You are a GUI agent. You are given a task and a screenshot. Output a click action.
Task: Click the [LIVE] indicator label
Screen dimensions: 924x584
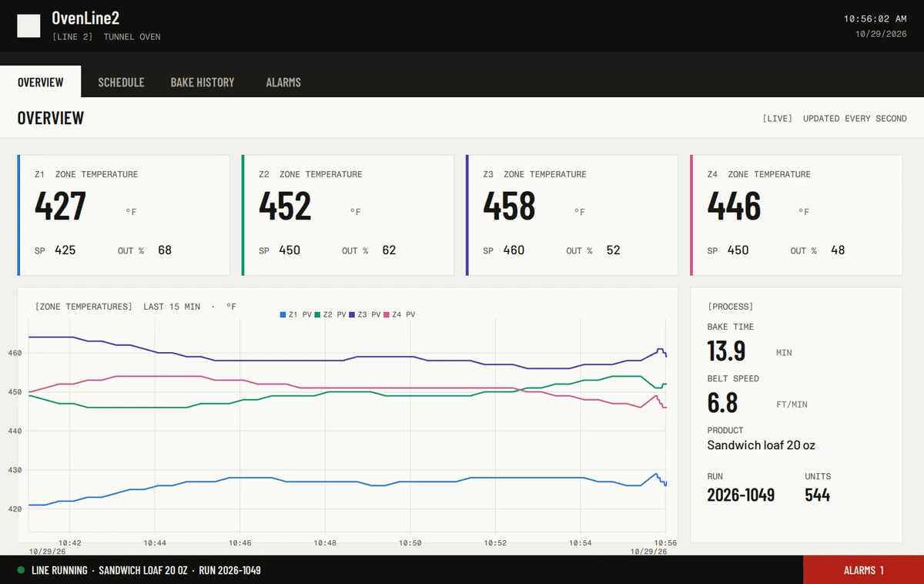(777, 119)
